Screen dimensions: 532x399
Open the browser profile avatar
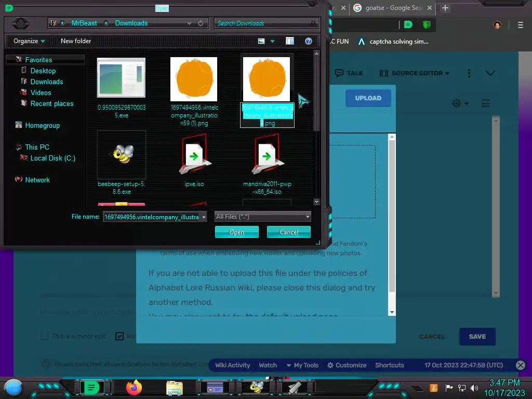tap(497, 25)
